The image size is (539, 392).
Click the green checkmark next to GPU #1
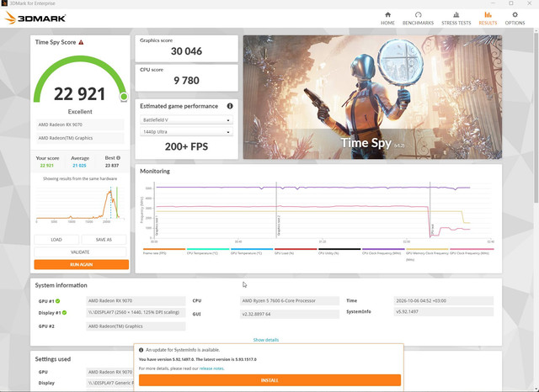pos(58,301)
